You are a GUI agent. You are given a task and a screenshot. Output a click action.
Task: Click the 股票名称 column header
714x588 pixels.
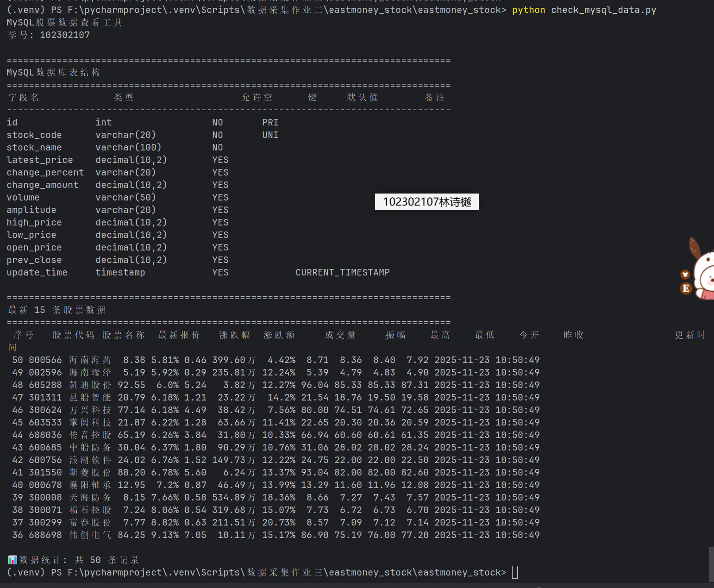click(124, 335)
